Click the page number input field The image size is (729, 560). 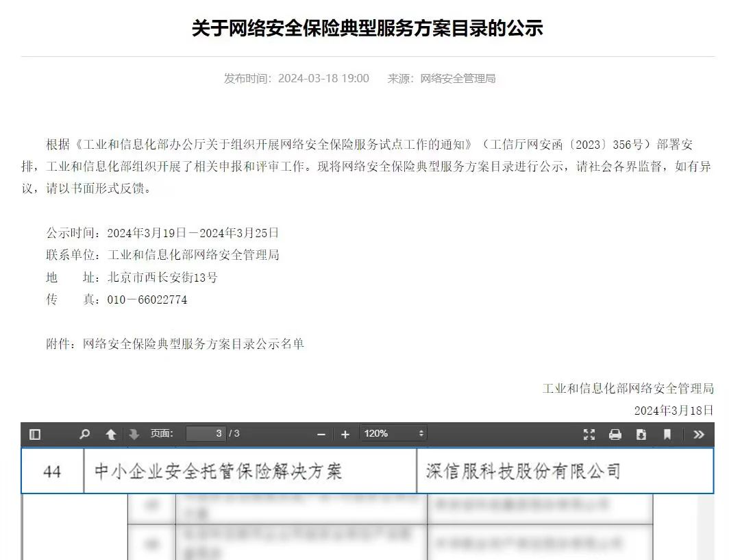point(206,434)
